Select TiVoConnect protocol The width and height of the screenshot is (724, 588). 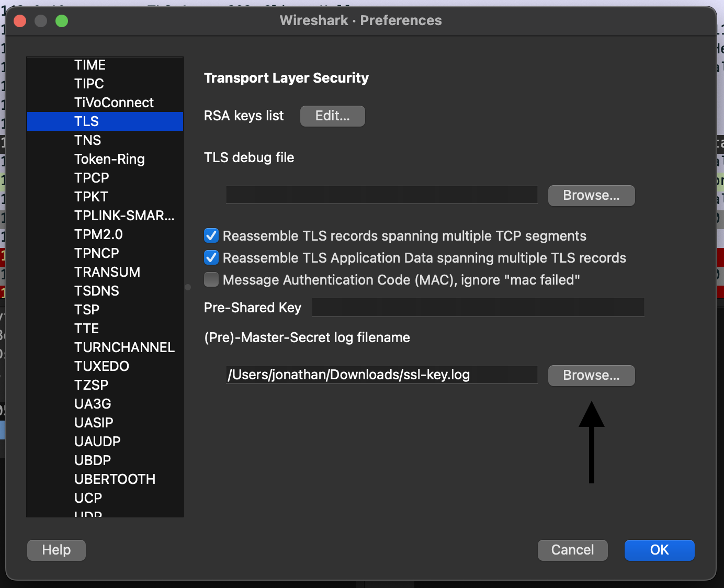[x=105, y=103]
